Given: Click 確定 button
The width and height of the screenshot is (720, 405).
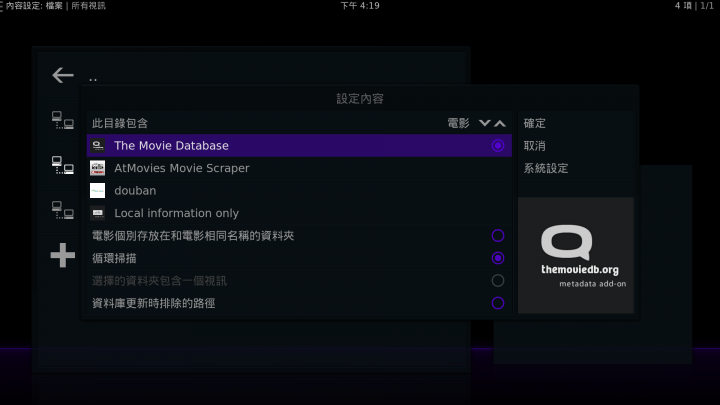Looking at the screenshot, I should [x=576, y=123].
